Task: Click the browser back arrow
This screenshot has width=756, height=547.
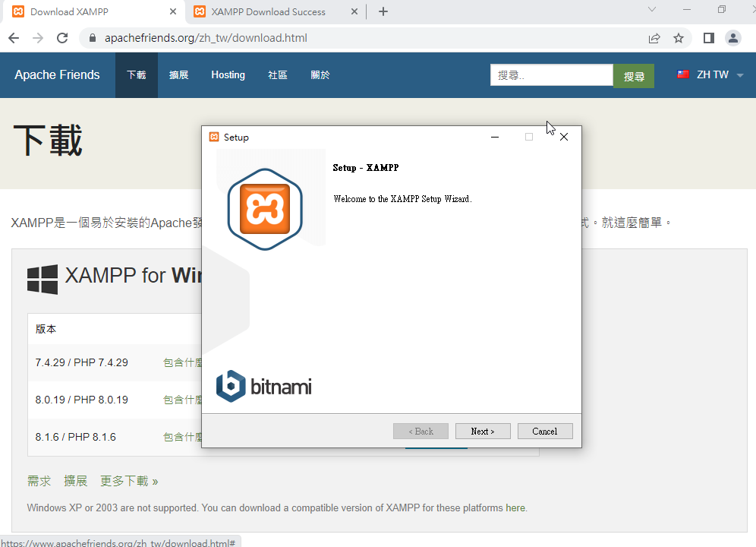Action: tap(14, 38)
